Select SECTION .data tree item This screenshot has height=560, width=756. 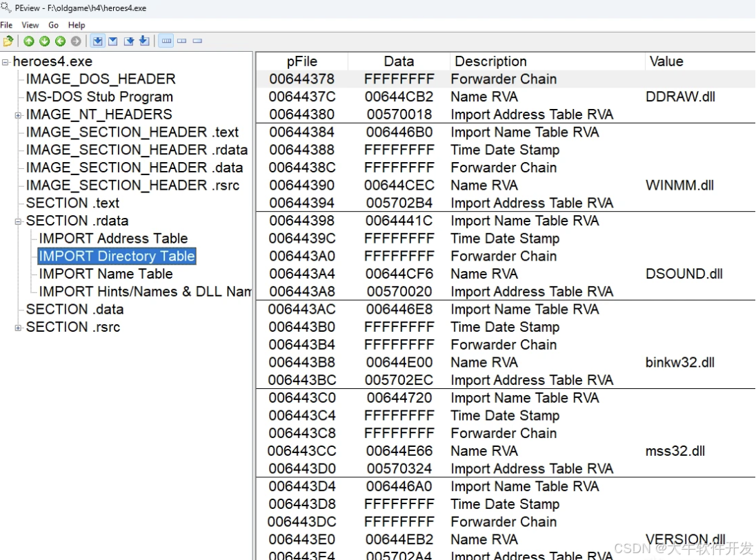tap(74, 309)
